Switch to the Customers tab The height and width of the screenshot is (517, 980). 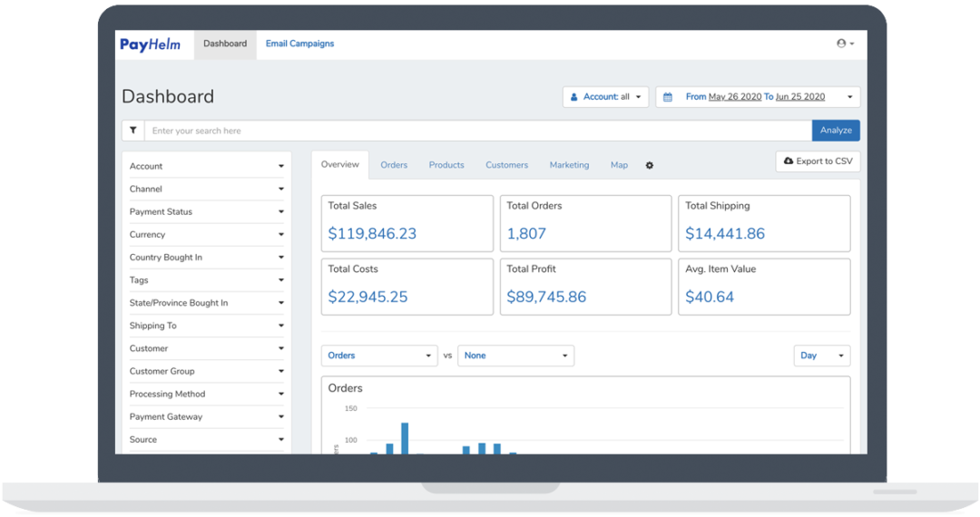point(507,165)
